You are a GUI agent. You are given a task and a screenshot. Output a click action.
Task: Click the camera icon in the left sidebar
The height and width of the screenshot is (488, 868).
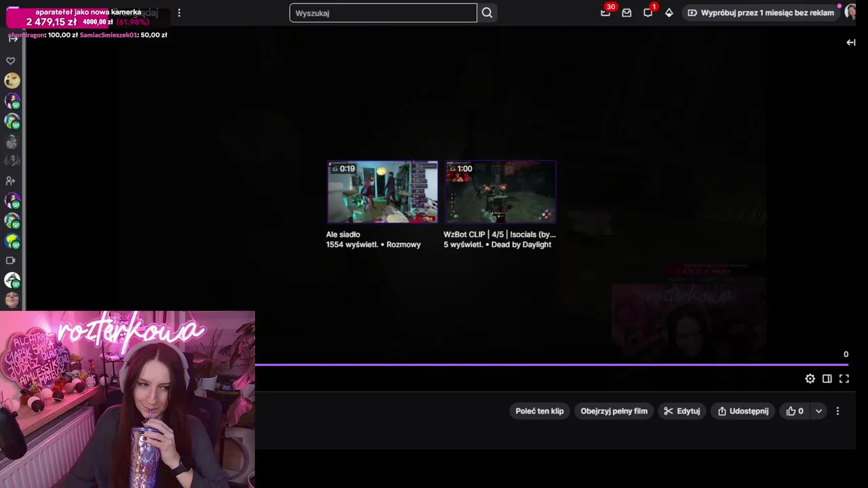[11, 260]
